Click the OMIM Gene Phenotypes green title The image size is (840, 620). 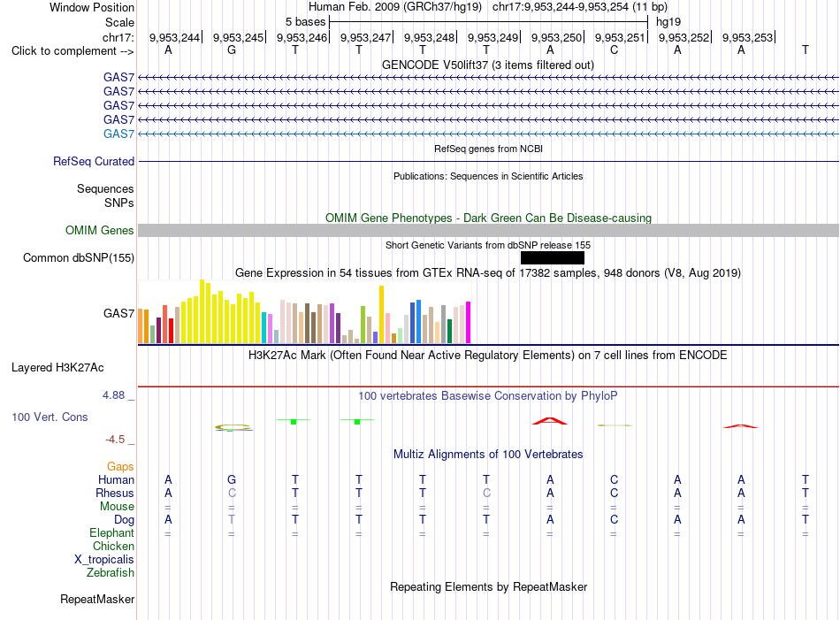coord(489,218)
